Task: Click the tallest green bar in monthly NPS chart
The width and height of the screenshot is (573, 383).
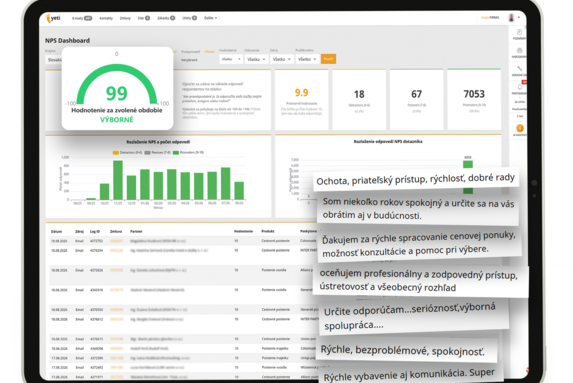Action: [x=118, y=180]
